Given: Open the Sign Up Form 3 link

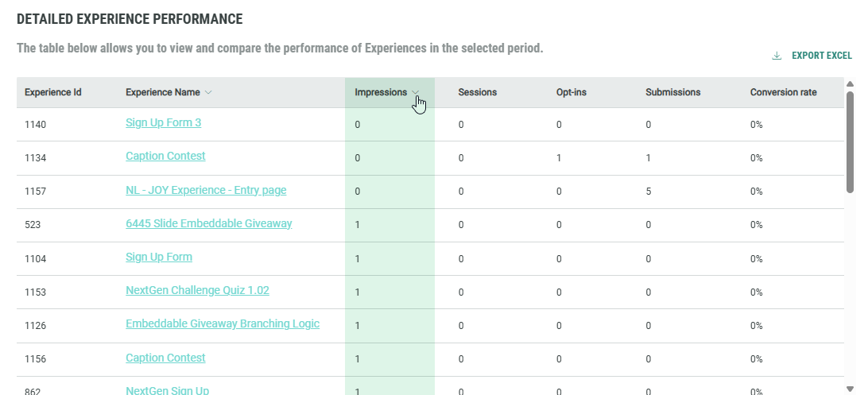Looking at the screenshot, I should [x=163, y=122].
